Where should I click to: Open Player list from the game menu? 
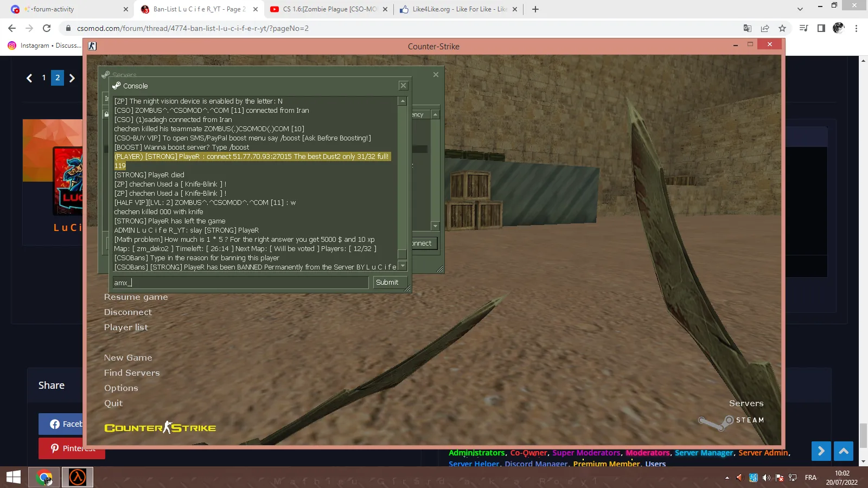coord(126,328)
